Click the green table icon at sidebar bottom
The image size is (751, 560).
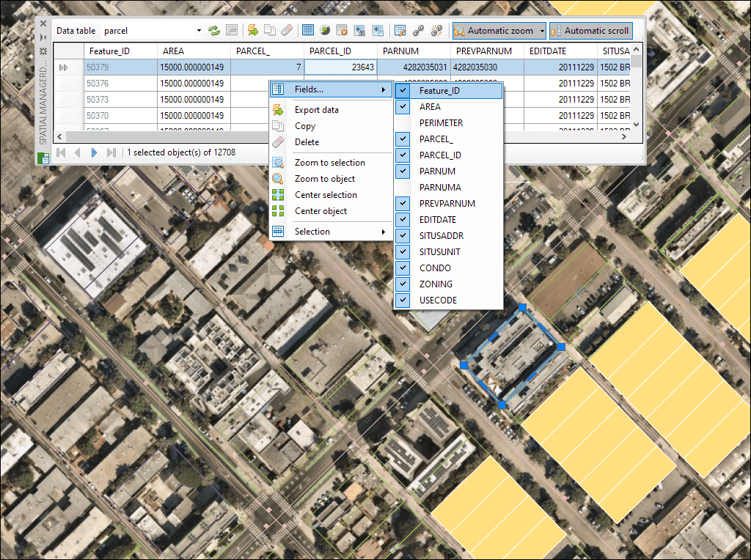click(x=43, y=158)
